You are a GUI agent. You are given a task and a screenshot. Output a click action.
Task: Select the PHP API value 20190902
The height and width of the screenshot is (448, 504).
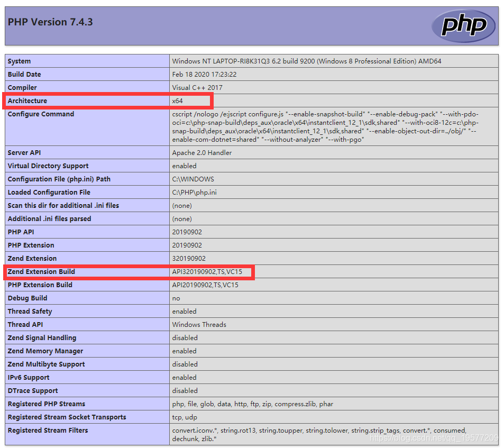[x=187, y=232]
